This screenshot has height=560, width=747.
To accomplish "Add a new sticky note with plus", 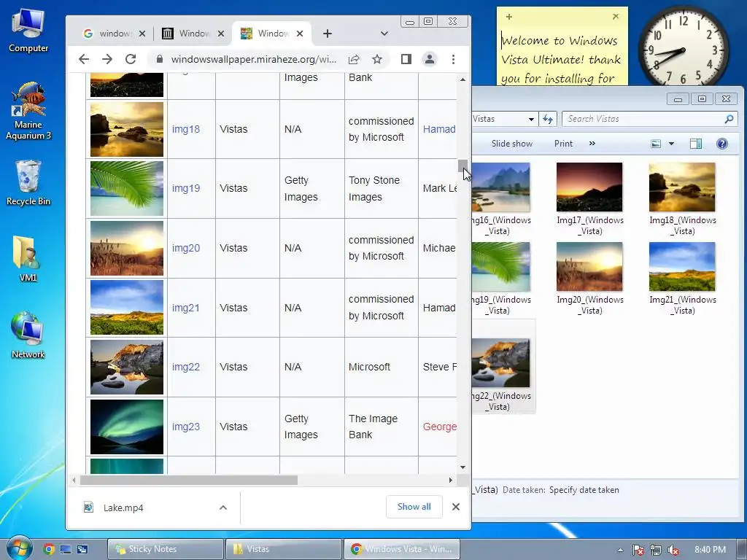I will point(509,17).
